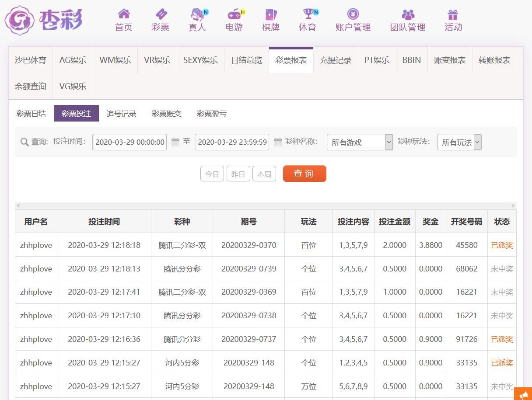This screenshot has height=400, width=532.
Task: Switch to the WM娱乐 tab
Action: pos(115,60)
